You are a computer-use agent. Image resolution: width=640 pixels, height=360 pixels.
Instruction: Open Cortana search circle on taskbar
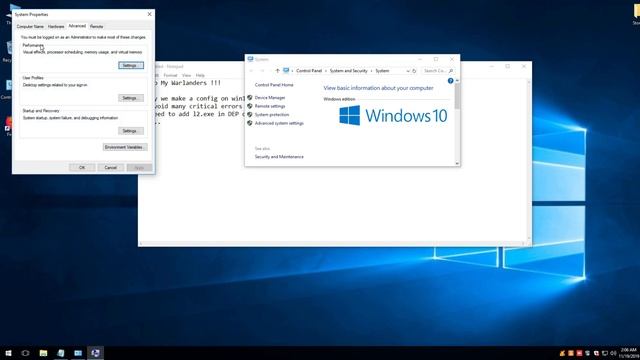point(25,353)
